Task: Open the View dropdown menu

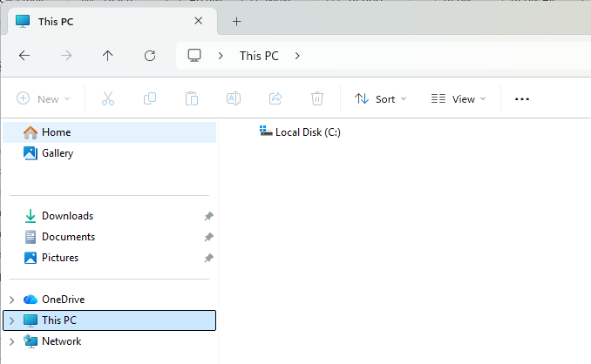Action: (x=459, y=99)
